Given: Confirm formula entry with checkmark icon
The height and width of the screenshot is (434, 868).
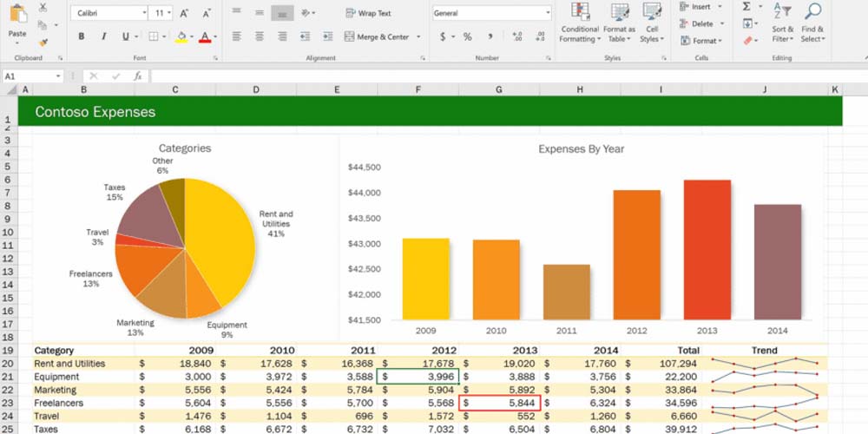Looking at the screenshot, I should [x=115, y=76].
